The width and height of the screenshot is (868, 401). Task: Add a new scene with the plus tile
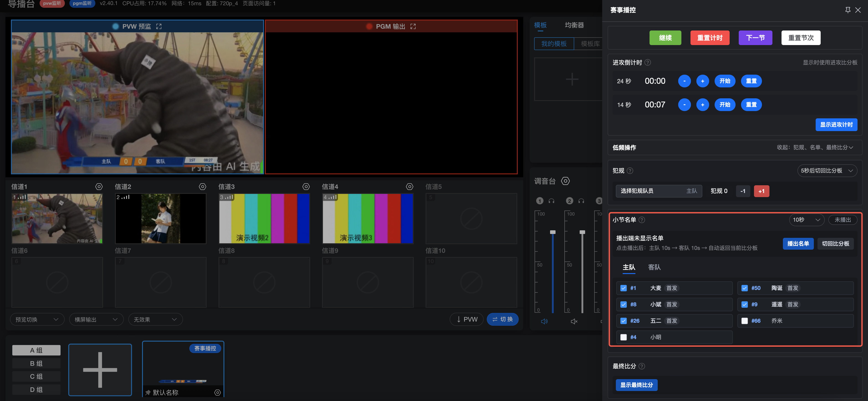pos(100,370)
